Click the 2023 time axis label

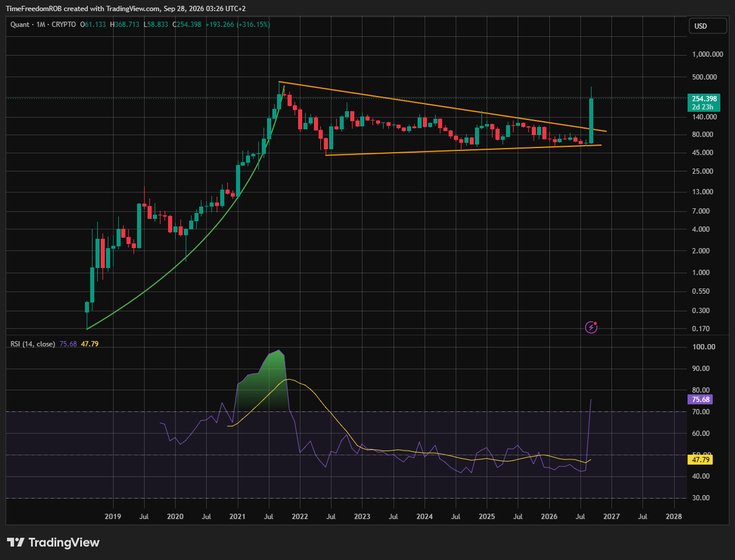(x=362, y=517)
